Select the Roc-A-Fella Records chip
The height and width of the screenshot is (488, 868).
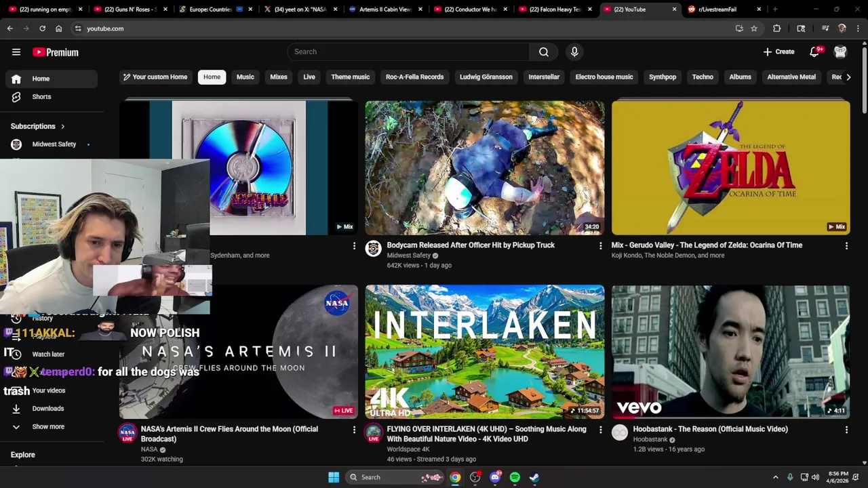(415, 77)
